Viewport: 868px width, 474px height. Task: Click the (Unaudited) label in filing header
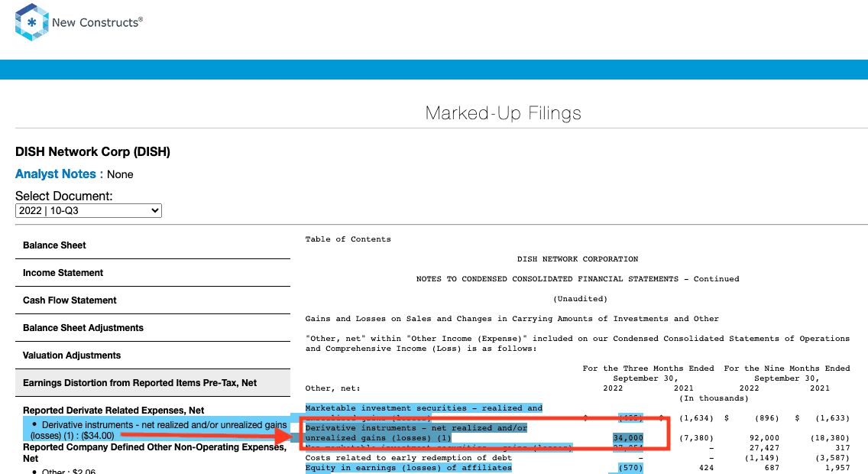pos(580,299)
